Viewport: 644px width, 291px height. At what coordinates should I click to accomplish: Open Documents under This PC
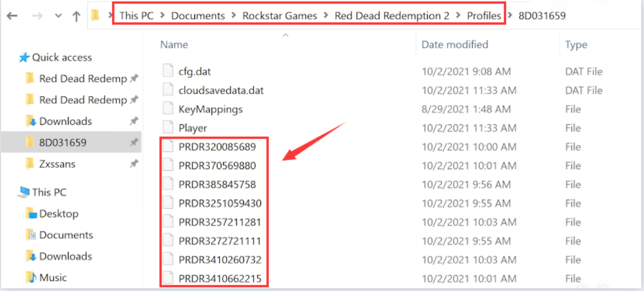click(66, 235)
